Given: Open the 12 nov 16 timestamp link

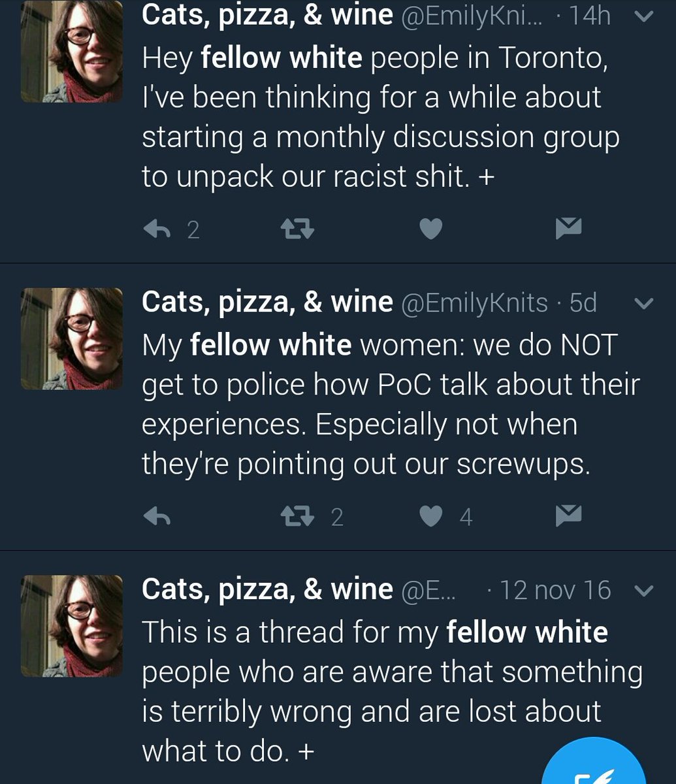Looking at the screenshot, I should [x=555, y=591].
